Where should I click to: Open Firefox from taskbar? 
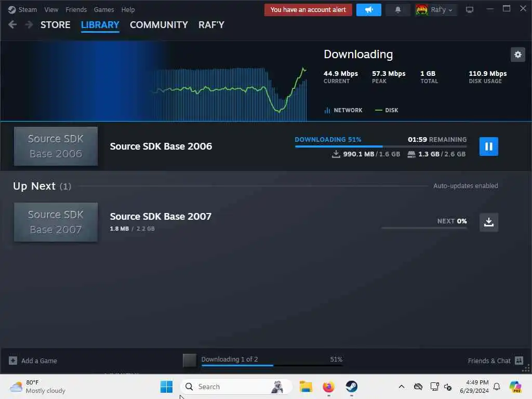tap(328, 387)
